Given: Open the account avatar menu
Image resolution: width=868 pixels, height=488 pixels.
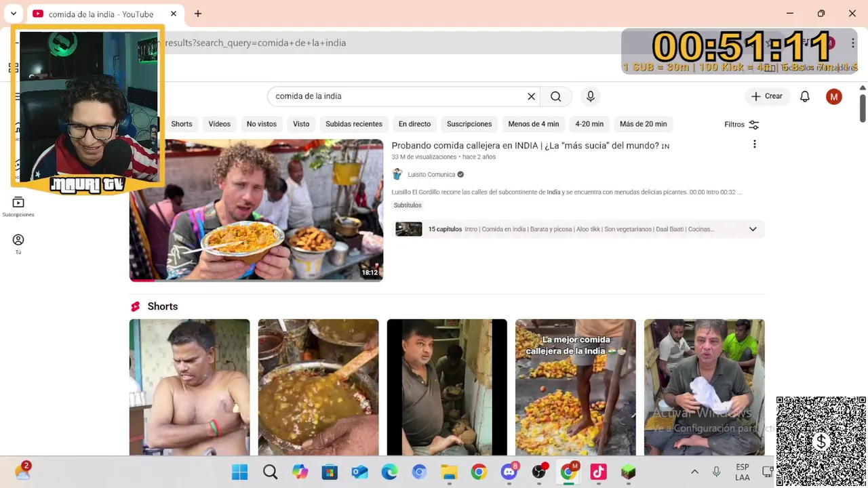Looking at the screenshot, I should tap(834, 96).
